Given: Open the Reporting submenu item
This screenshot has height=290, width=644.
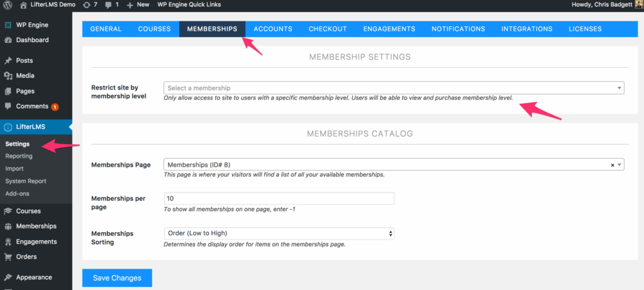Looking at the screenshot, I should (19, 156).
